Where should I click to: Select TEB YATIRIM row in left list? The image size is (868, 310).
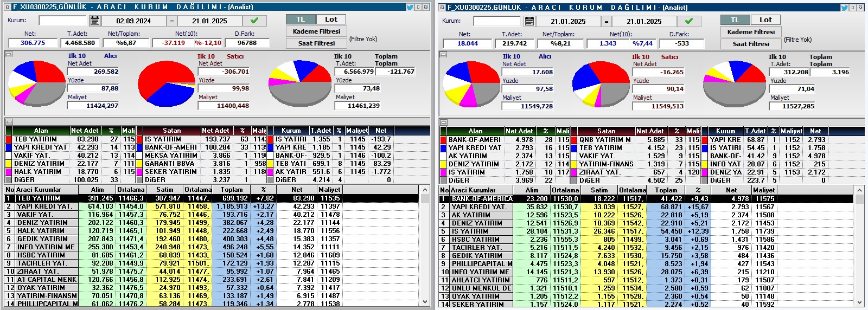pyautogui.click(x=212, y=198)
